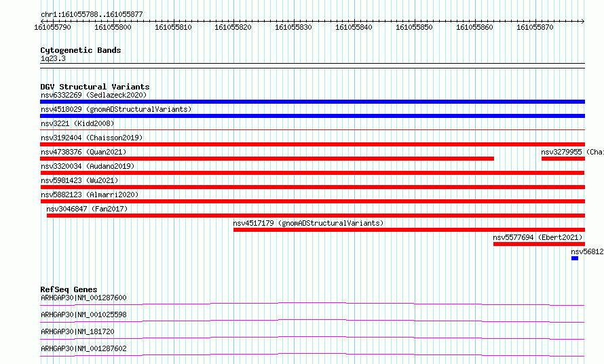604x364 pixels.
Task: Click the blue bar under nsv6332269
Action: pyautogui.click(x=312, y=102)
